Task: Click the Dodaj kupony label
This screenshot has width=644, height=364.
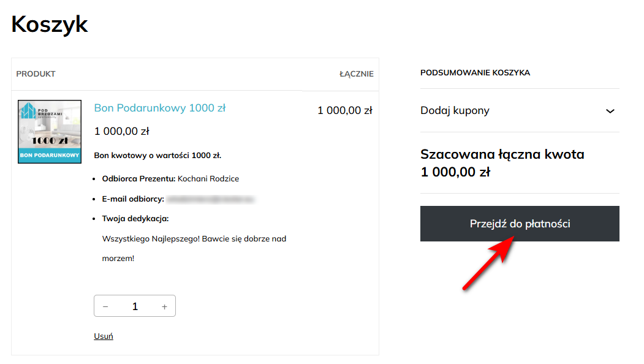Action: (x=455, y=111)
